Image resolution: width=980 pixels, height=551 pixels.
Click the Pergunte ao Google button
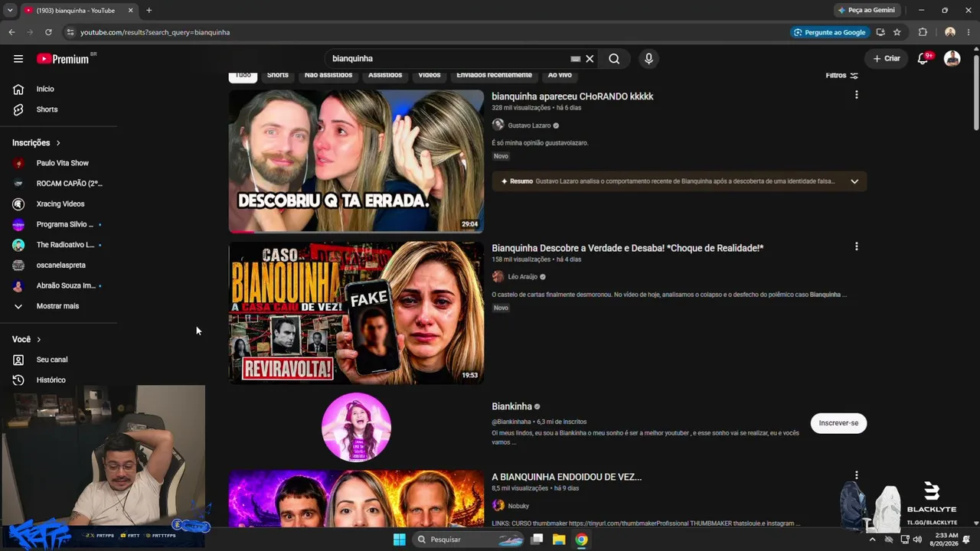[x=830, y=32]
